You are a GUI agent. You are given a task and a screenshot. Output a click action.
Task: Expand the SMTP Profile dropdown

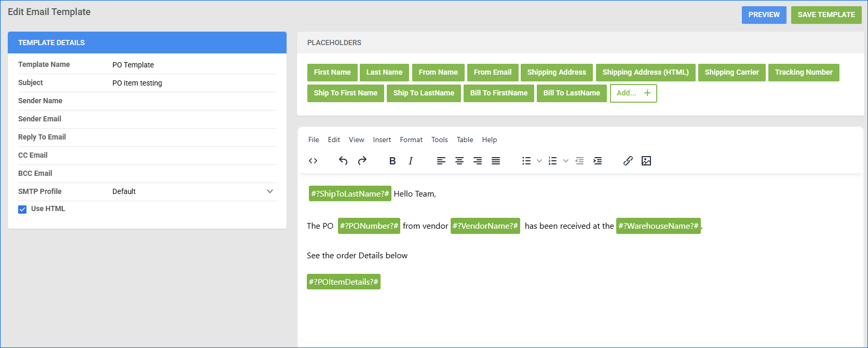270,191
